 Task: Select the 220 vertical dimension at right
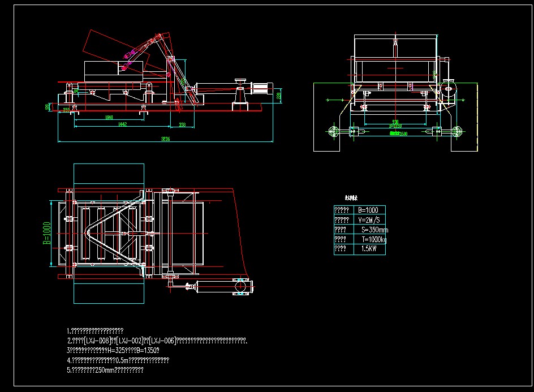pyautogui.click(x=279, y=97)
